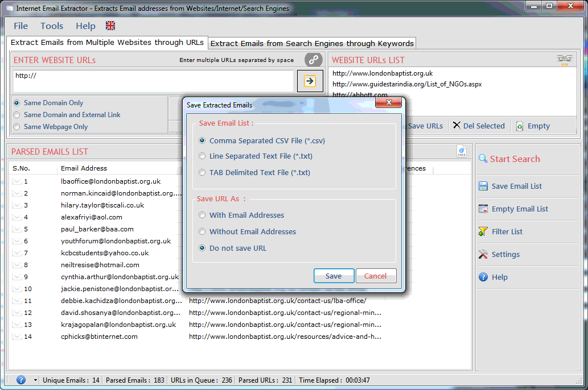This screenshot has width=588, height=390.
Task: Click the help icon in status bar
Action: coord(21,380)
